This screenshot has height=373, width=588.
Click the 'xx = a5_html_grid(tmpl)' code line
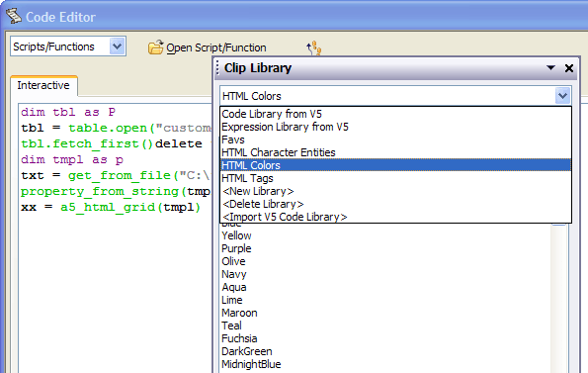(111, 207)
